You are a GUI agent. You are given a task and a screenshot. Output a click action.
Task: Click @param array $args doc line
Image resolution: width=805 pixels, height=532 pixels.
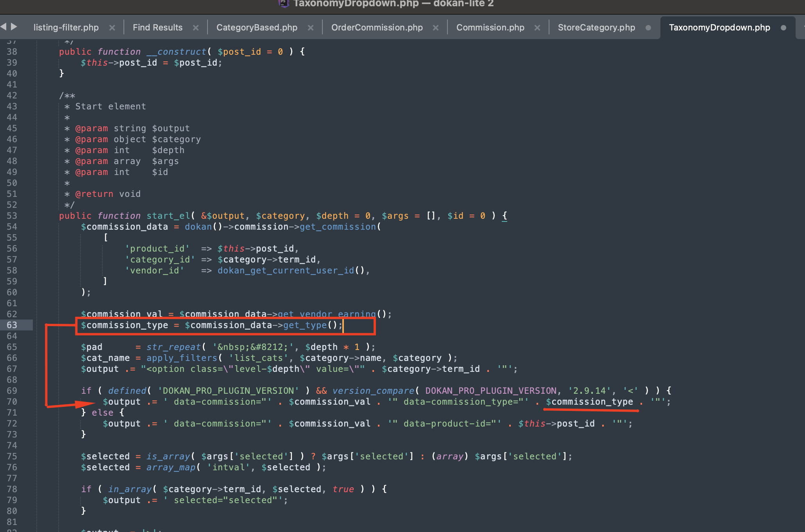[x=127, y=161]
